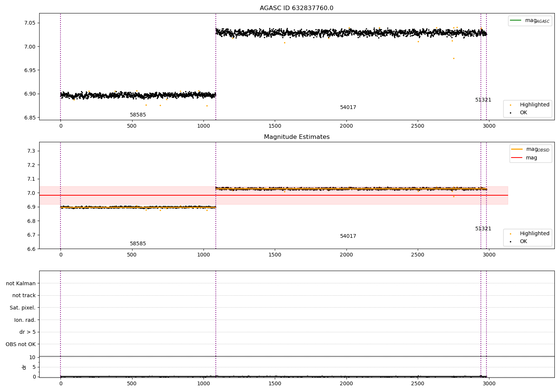Click the 7.3 tick in Magnitude Estimates plot
Screen dimensions: 560x392
coord(32,151)
